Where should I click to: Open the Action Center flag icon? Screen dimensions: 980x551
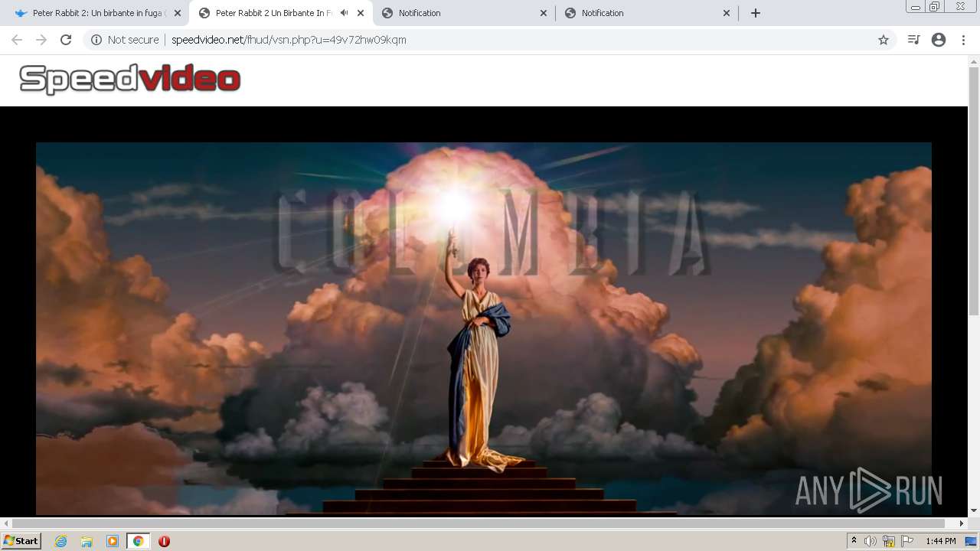[907, 541]
